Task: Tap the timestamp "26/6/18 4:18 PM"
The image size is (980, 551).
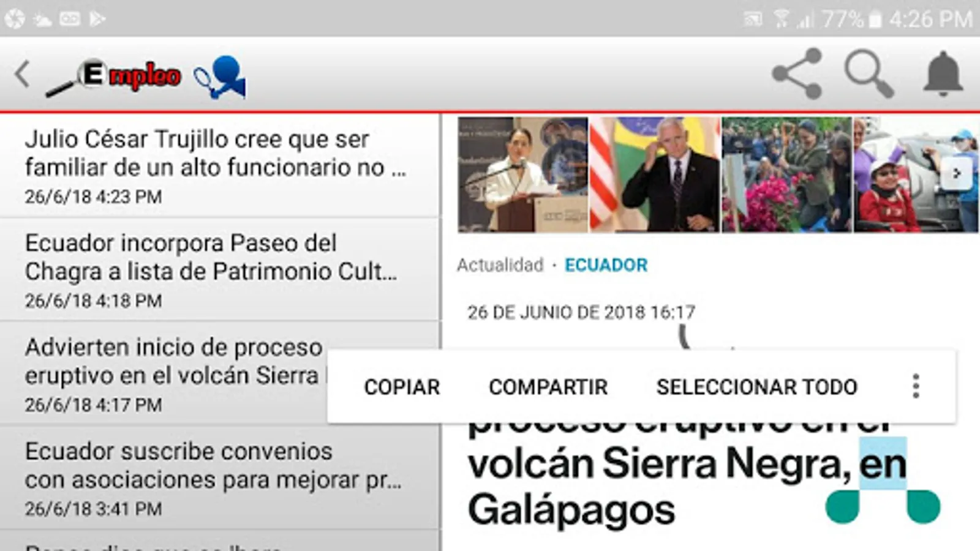Action: (93, 301)
